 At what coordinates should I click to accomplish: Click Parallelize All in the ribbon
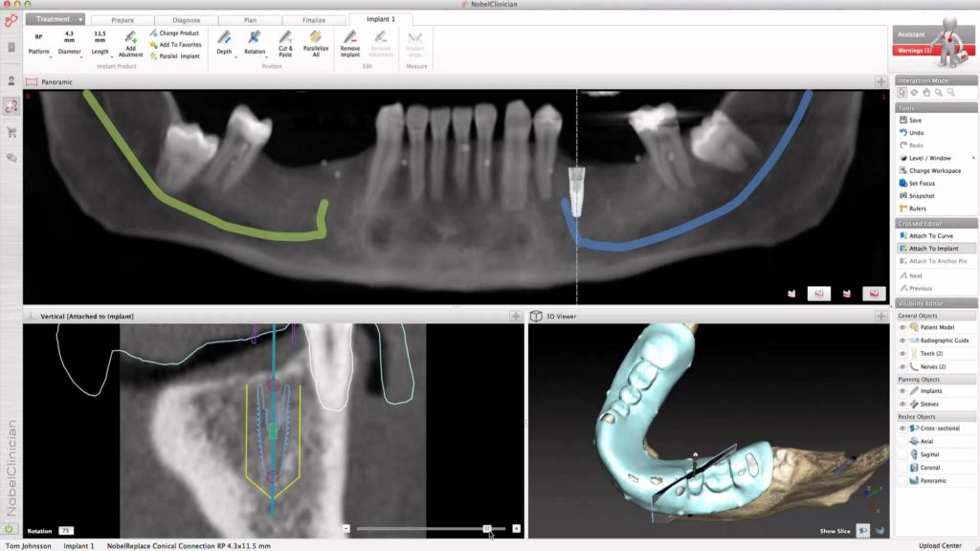click(316, 42)
